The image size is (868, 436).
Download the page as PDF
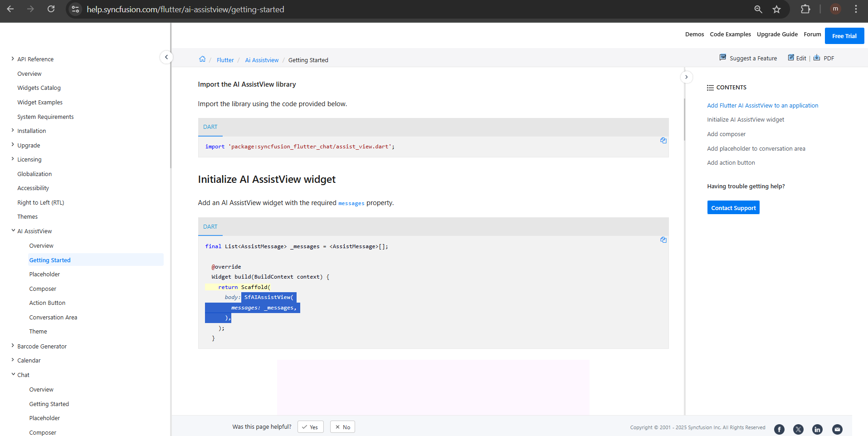point(824,58)
